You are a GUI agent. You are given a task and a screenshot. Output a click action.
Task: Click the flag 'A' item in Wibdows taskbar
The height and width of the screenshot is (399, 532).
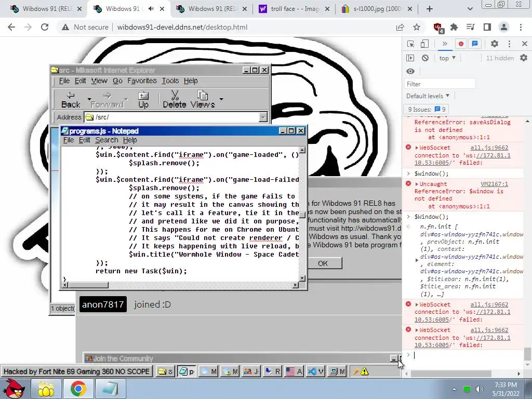pos(294,371)
